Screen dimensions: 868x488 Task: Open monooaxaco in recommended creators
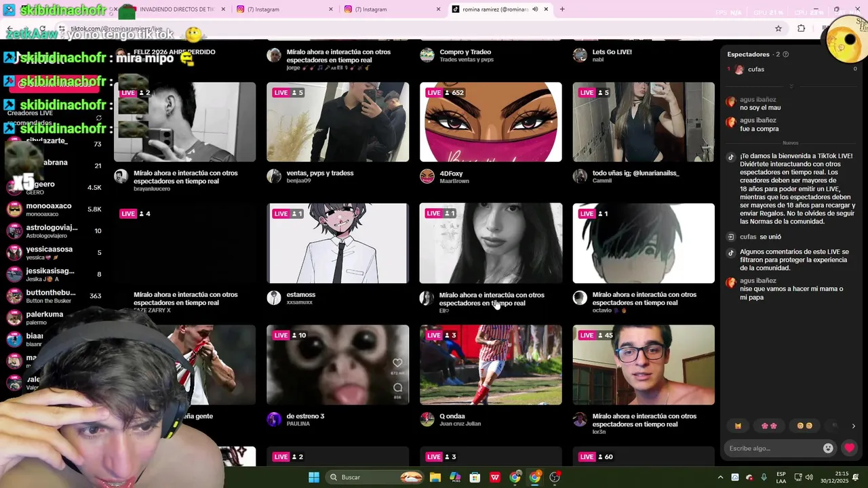coord(54,209)
